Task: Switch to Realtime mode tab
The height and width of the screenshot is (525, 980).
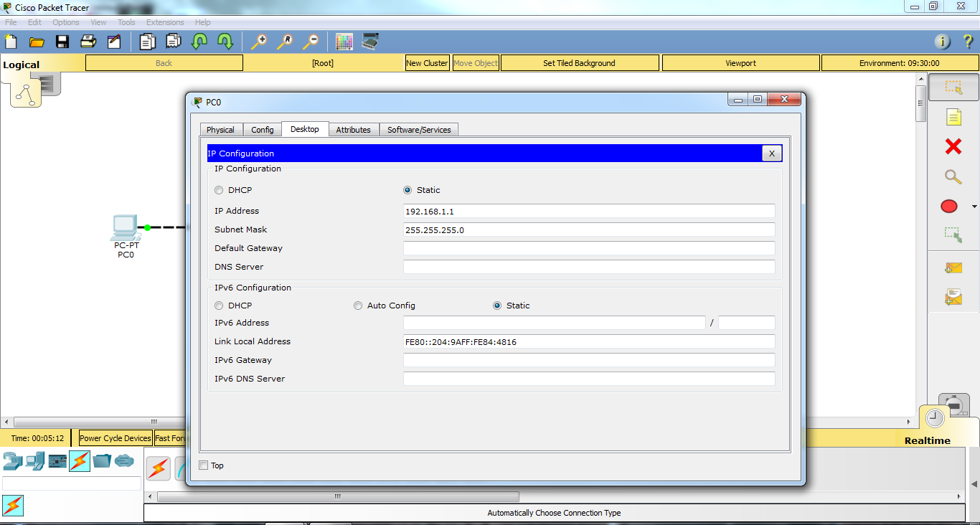Action: point(927,440)
